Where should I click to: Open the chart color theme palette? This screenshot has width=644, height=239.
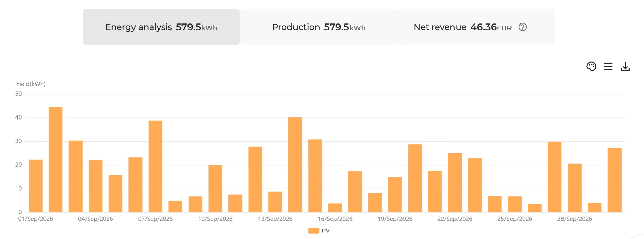pyautogui.click(x=591, y=67)
